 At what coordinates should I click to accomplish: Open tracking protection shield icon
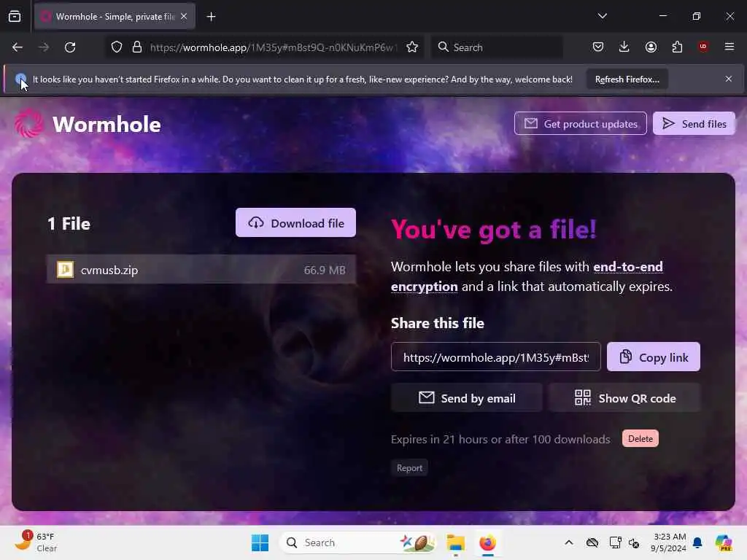[x=117, y=47]
